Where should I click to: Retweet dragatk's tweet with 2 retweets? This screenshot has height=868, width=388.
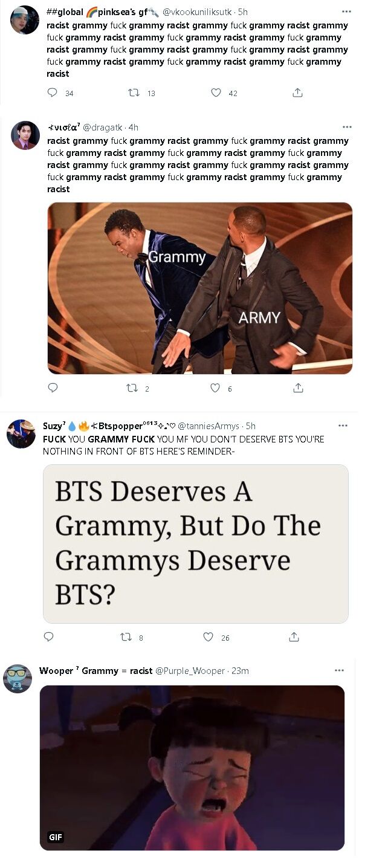point(132,388)
